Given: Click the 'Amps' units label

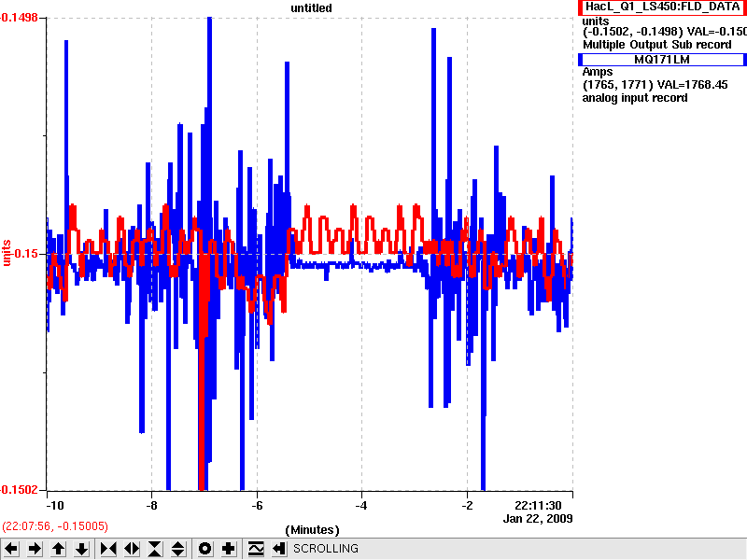Looking at the screenshot, I should (598, 73).
